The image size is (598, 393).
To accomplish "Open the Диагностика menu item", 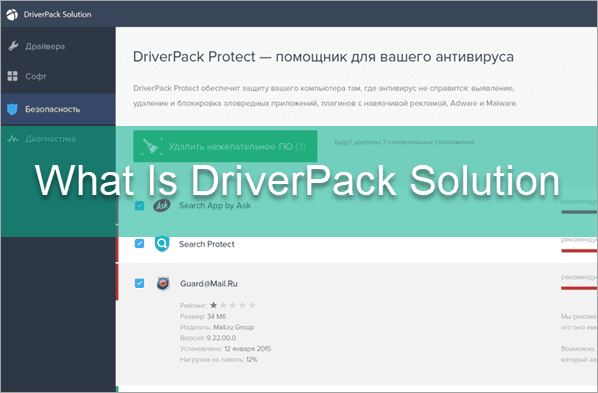I will pyautogui.click(x=58, y=139).
